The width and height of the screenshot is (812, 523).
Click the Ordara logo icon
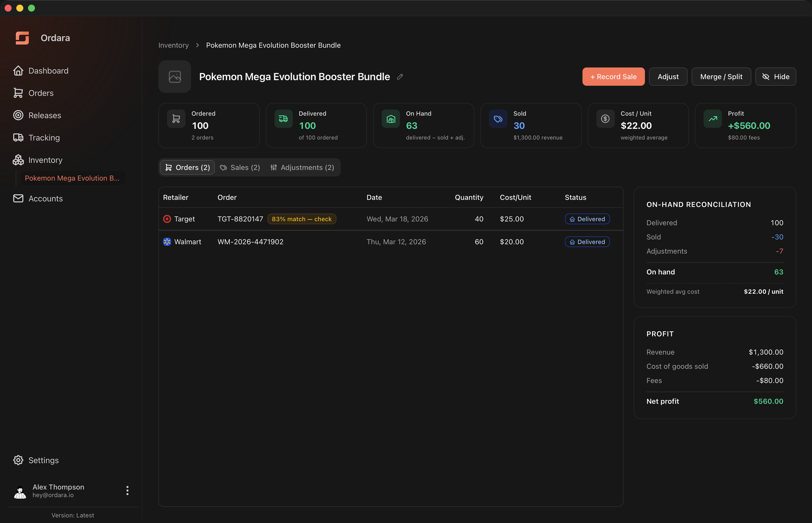pyautogui.click(x=22, y=38)
